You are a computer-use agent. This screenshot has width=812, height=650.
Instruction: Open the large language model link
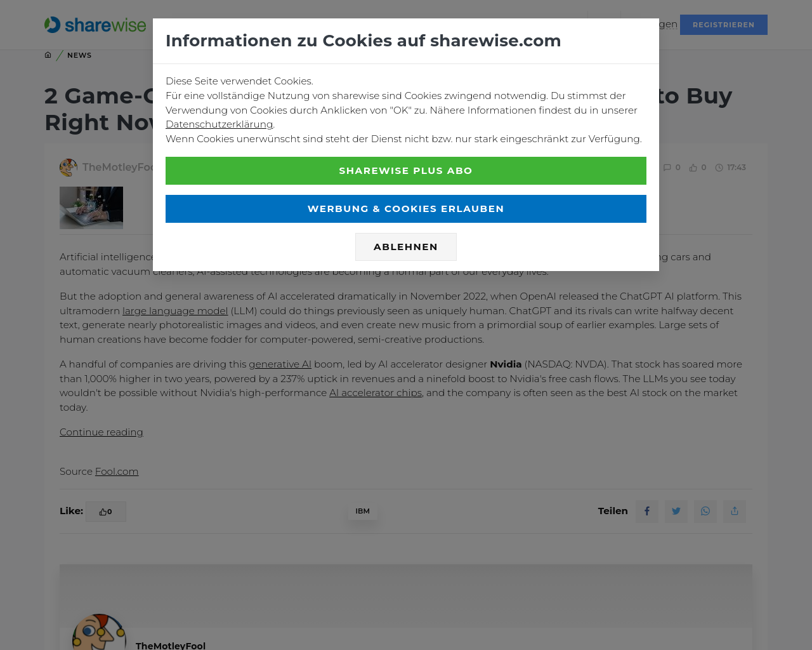point(175,311)
